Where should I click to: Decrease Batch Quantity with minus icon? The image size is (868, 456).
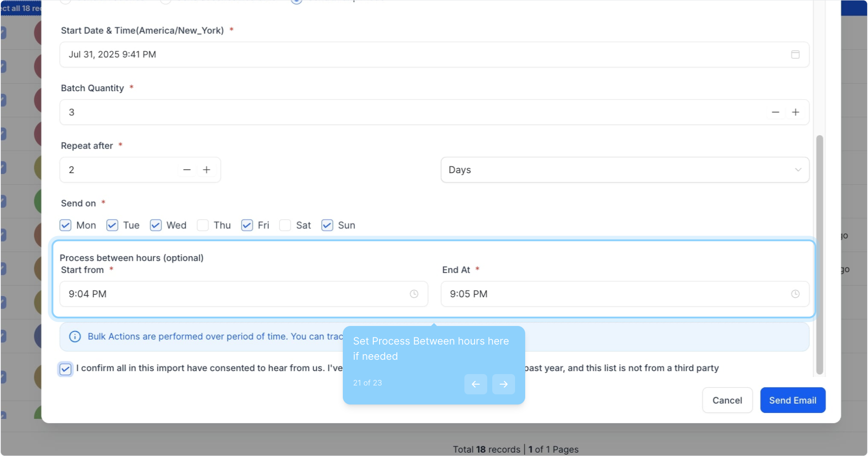(x=775, y=112)
